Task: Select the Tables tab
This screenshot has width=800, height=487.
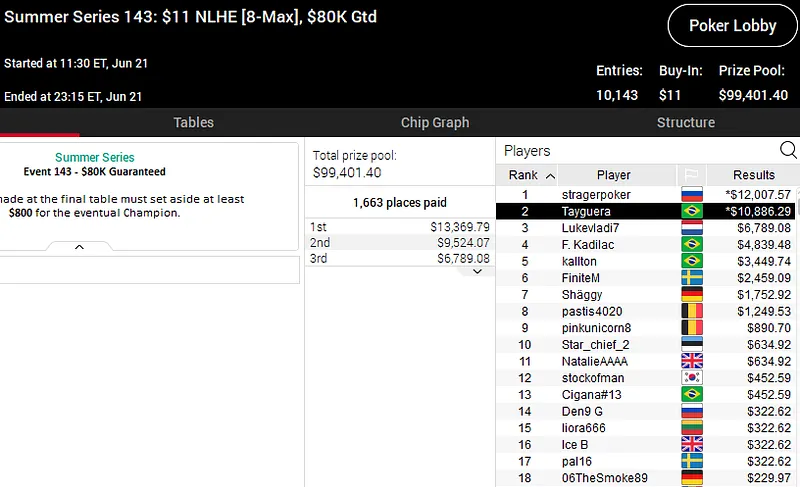Action: [x=193, y=123]
